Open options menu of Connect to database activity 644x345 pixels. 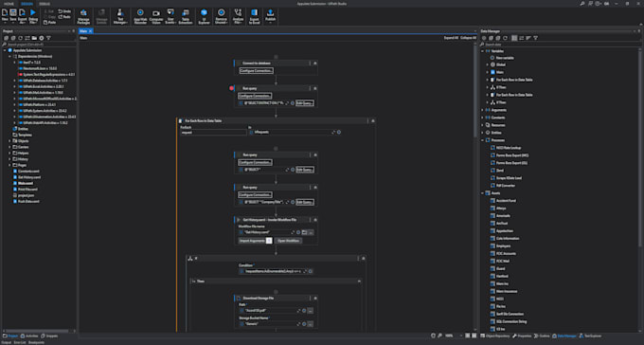point(310,64)
